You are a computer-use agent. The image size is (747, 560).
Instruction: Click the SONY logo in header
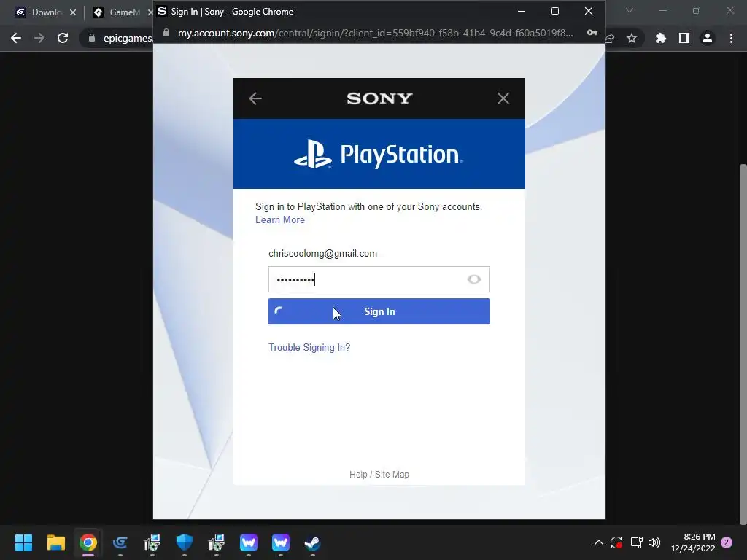point(379,98)
